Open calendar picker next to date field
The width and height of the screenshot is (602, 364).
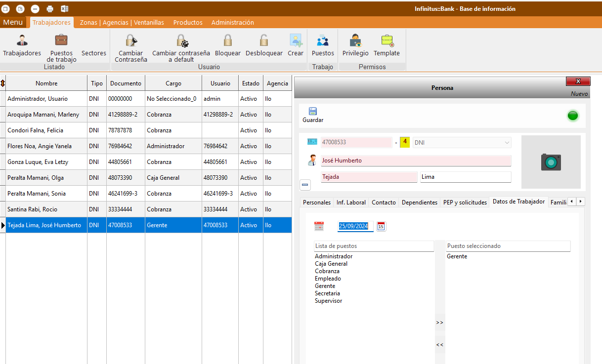[381, 226]
